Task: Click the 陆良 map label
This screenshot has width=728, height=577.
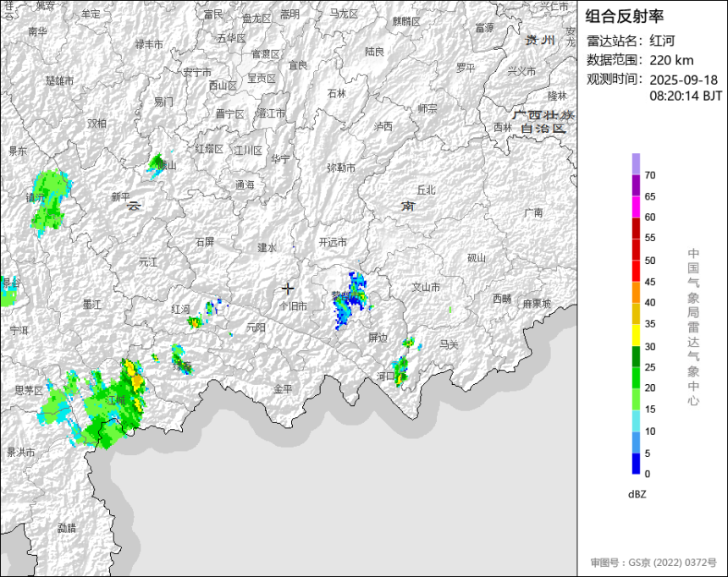Action: click(x=374, y=52)
